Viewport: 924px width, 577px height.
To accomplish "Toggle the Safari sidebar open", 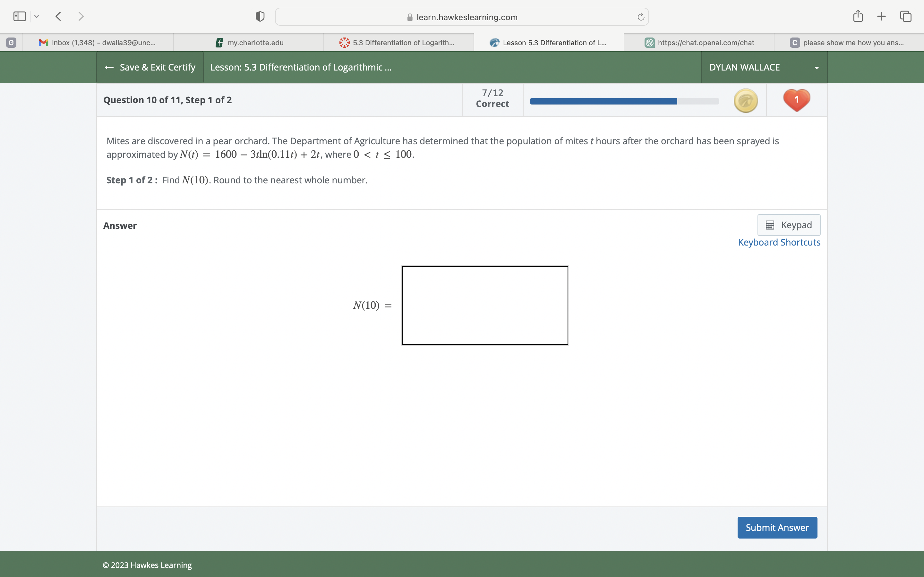I will coord(19,16).
